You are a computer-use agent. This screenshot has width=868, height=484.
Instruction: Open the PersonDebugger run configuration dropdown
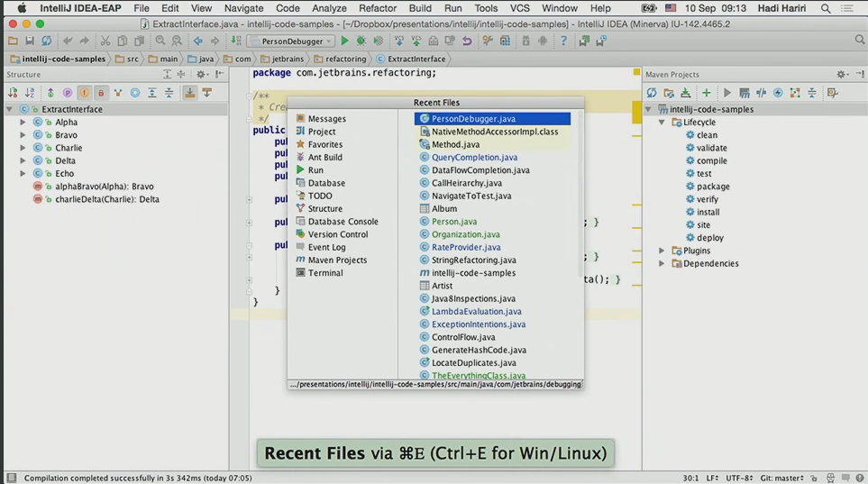point(290,41)
